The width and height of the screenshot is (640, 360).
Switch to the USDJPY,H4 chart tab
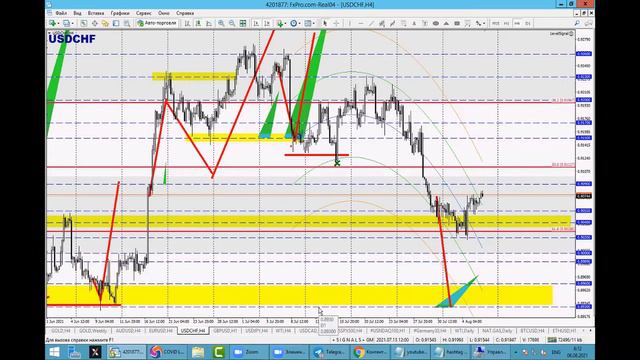[257, 331]
